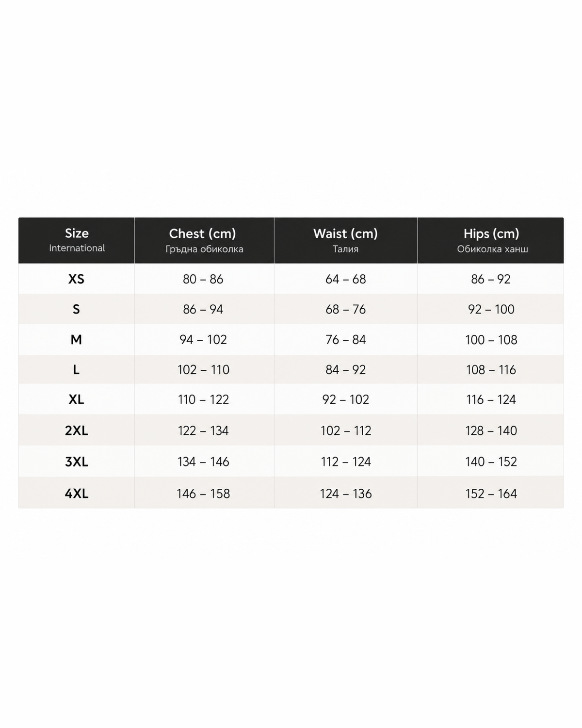582x728 pixels.
Task: Select waist value 76 – 84
Action: (x=346, y=340)
